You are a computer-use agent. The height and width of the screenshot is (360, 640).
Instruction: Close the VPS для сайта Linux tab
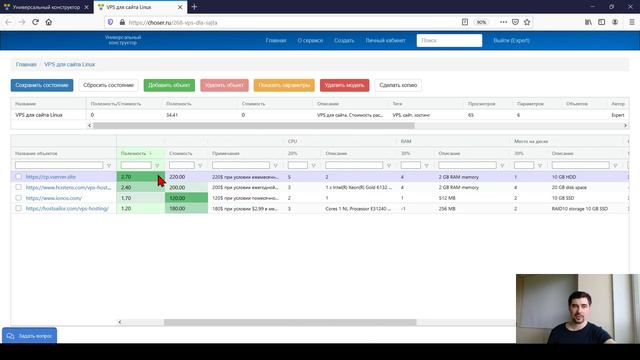click(x=180, y=7)
